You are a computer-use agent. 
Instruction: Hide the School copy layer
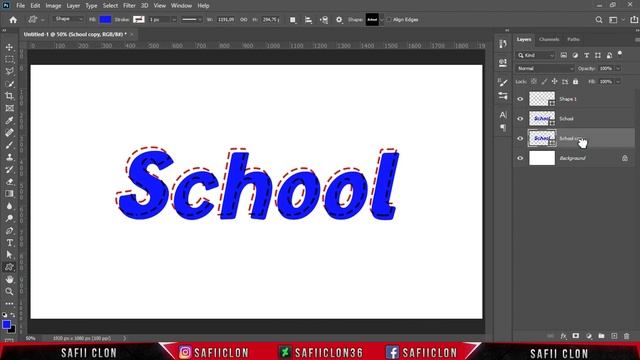520,138
